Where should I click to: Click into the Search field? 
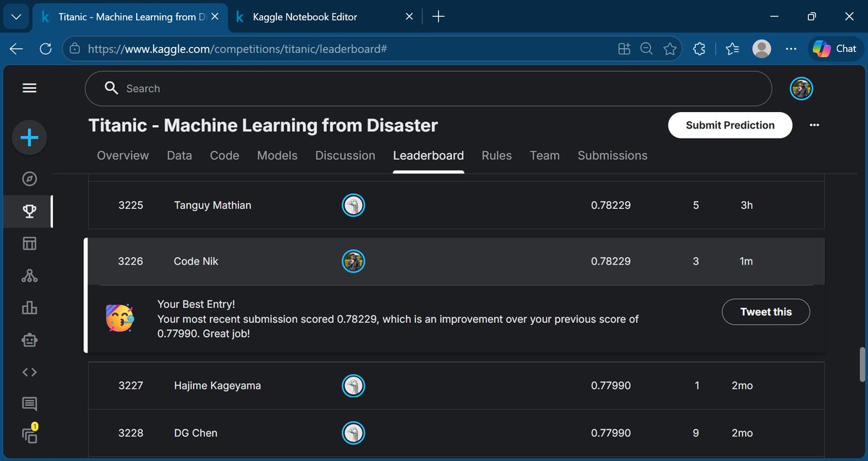pyautogui.click(x=428, y=89)
